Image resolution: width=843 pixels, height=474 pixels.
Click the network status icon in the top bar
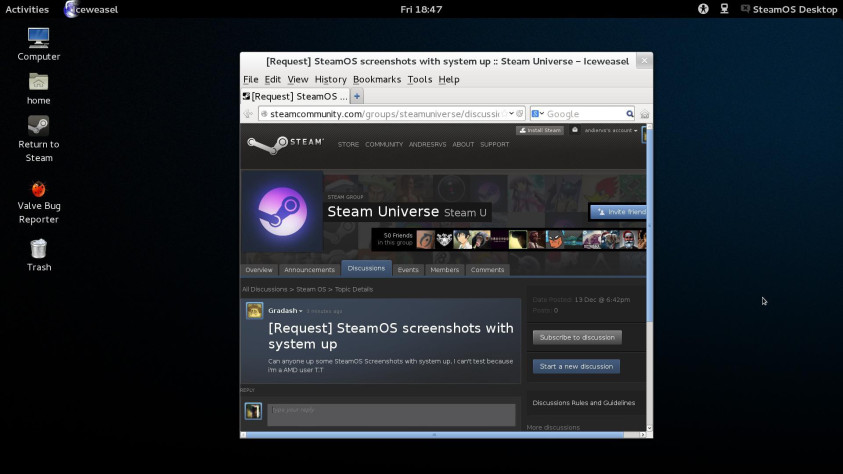pos(724,9)
